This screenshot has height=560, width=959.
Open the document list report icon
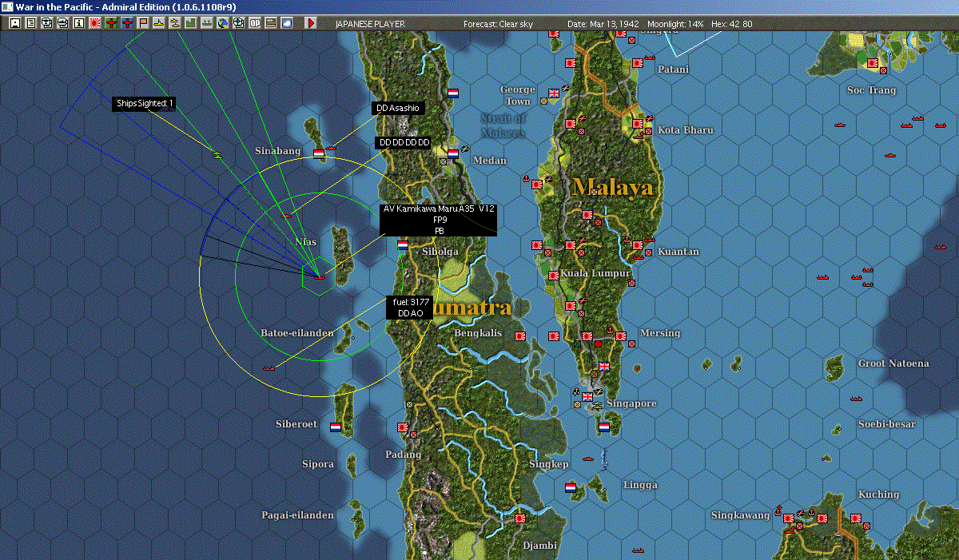31,23
